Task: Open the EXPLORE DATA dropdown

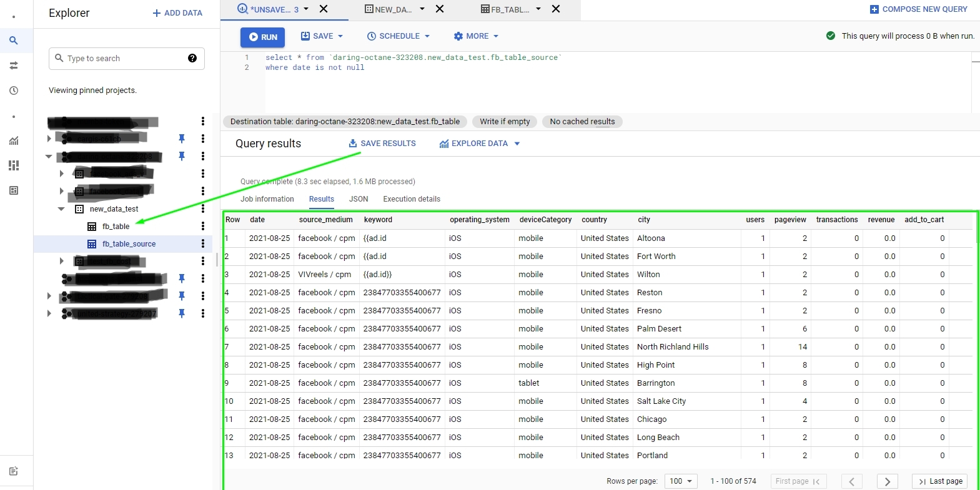Action: (517, 144)
